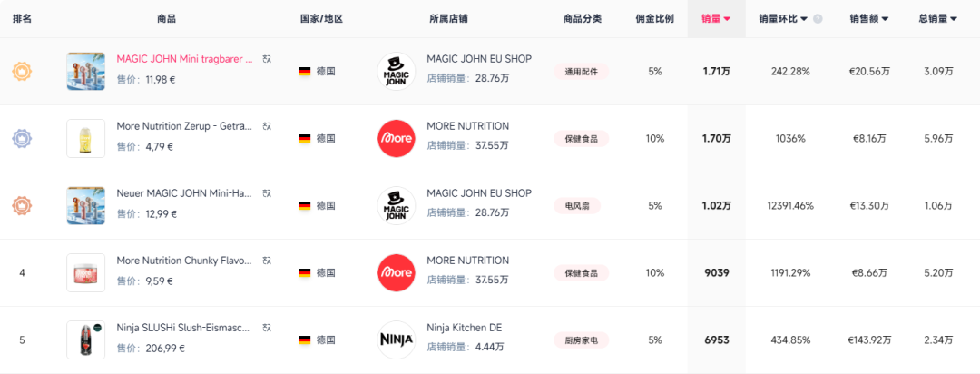The height and width of the screenshot is (374, 980).
Task: Sort the table by 销售额
Action: [869, 19]
